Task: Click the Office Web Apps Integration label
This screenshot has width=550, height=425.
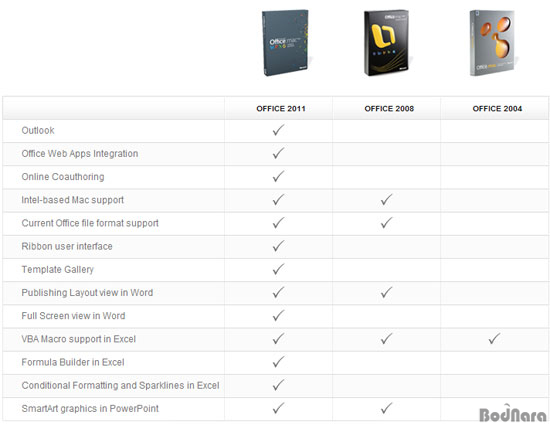Action: coord(80,154)
